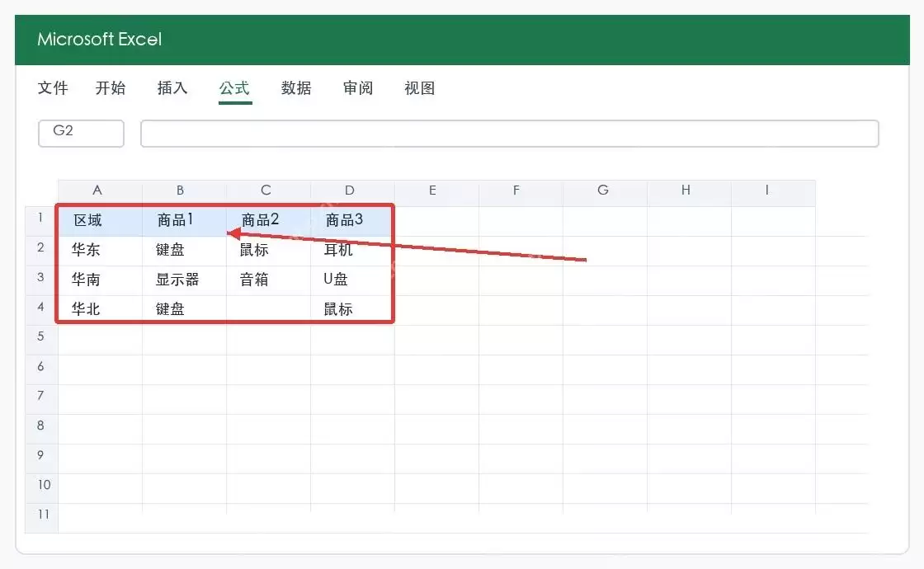Select 鼠标 in the 华北 row

352,310
